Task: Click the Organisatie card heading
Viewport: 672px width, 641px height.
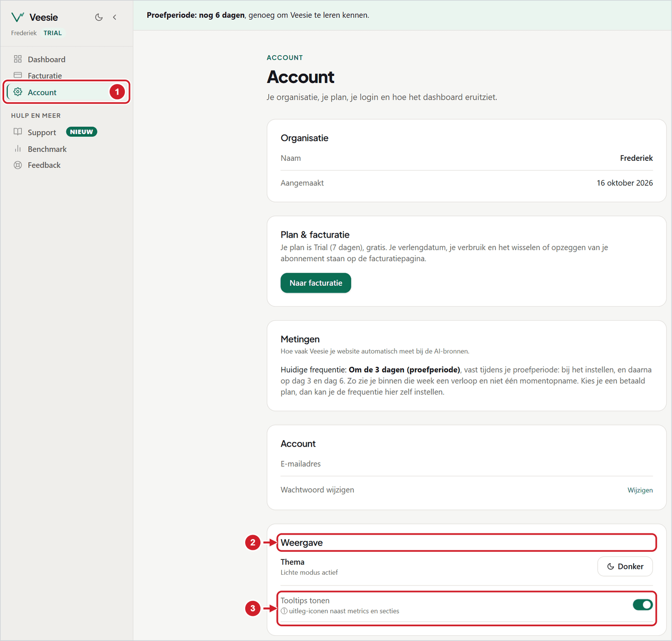Action: (304, 138)
